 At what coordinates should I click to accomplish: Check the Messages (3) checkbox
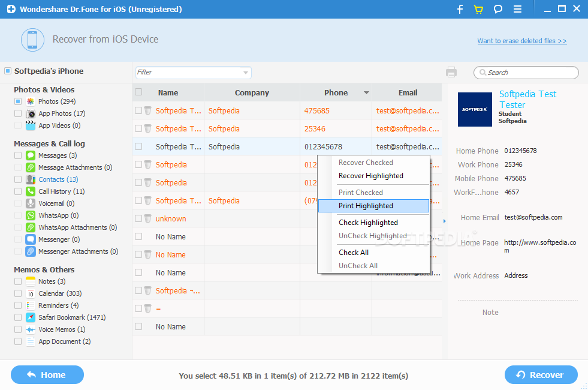coord(17,155)
